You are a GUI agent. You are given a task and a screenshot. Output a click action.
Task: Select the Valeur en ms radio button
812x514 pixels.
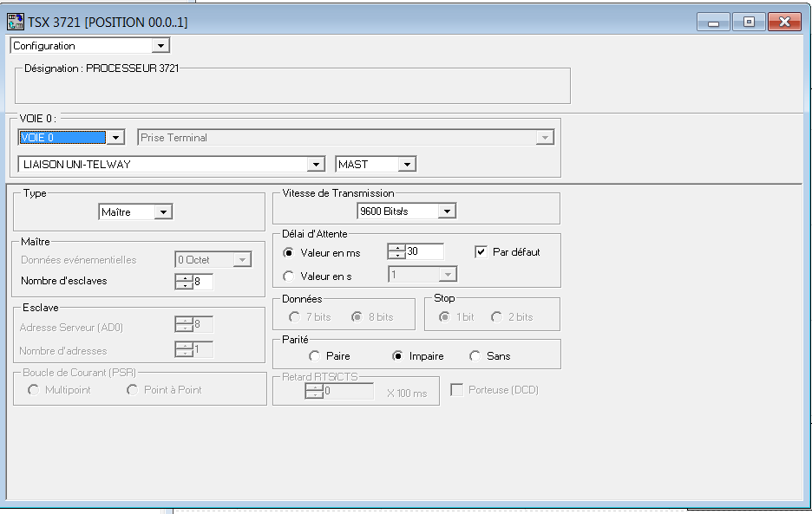289,252
